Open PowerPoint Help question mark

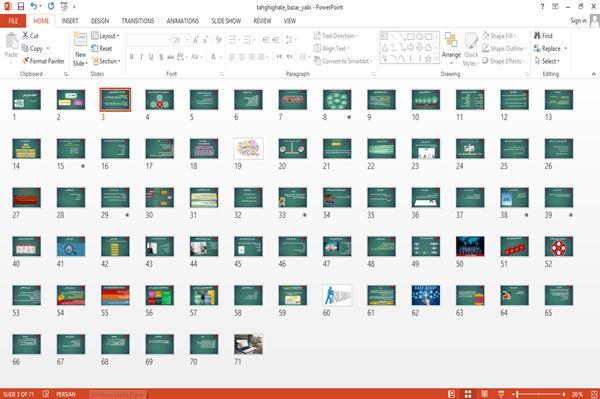tap(542, 7)
